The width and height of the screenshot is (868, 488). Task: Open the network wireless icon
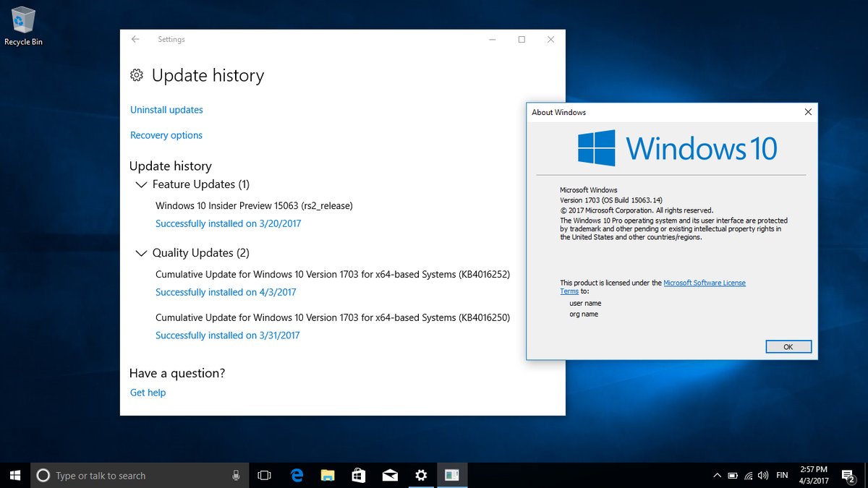(x=749, y=475)
